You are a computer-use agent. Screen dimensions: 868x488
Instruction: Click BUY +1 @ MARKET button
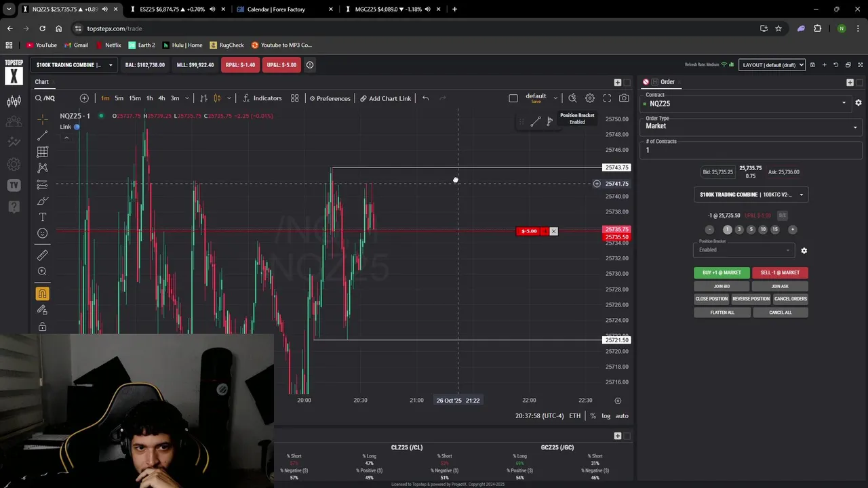tap(722, 272)
